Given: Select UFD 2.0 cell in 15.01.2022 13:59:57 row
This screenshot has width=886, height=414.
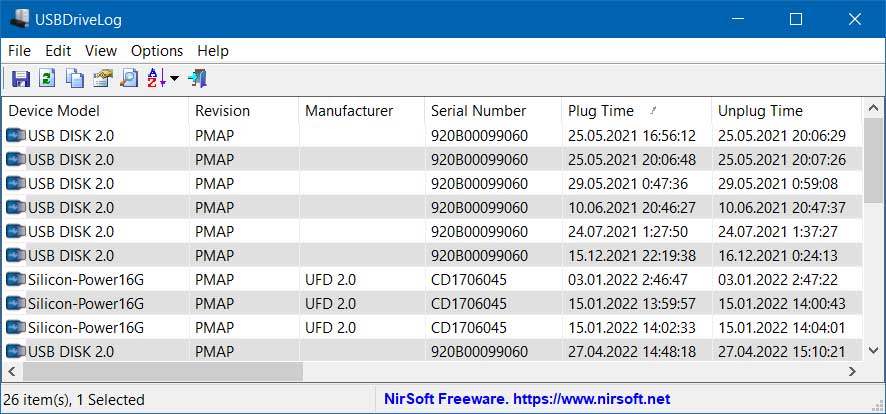Looking at the screenshot, I should point(331,304).
